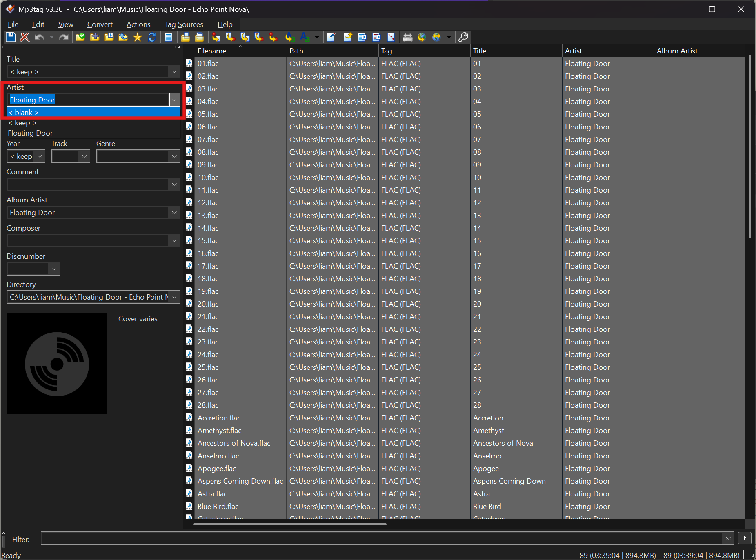Choose '< keep >' in the Artist list
Screen dimensions: 756x560
(93, 123)
